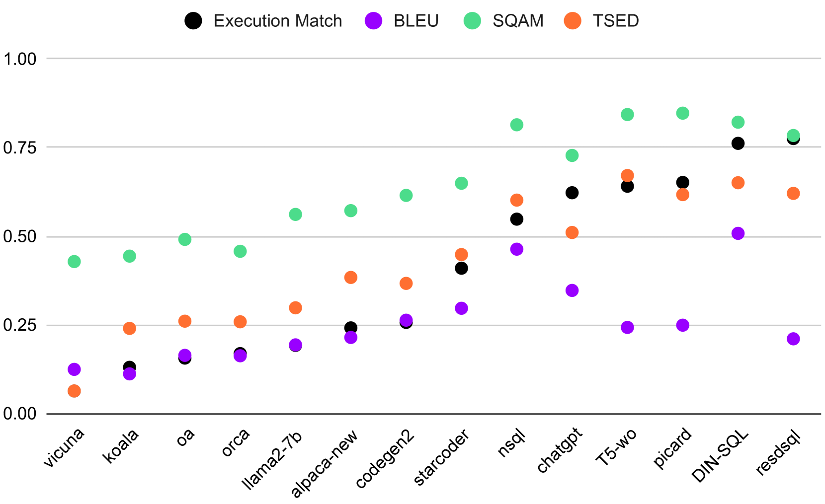This screenshot has width=825, height=504.
Task: Click the resdsql x-axis label
Action: click(778, 453)
